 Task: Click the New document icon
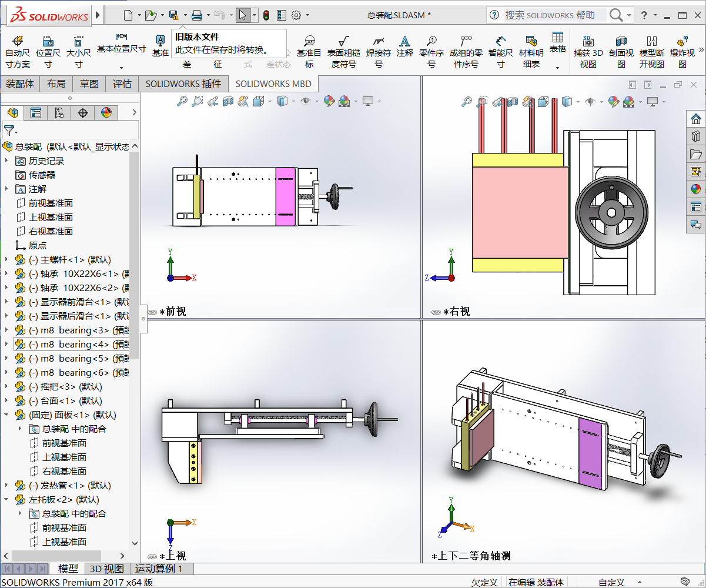point(128,15)
